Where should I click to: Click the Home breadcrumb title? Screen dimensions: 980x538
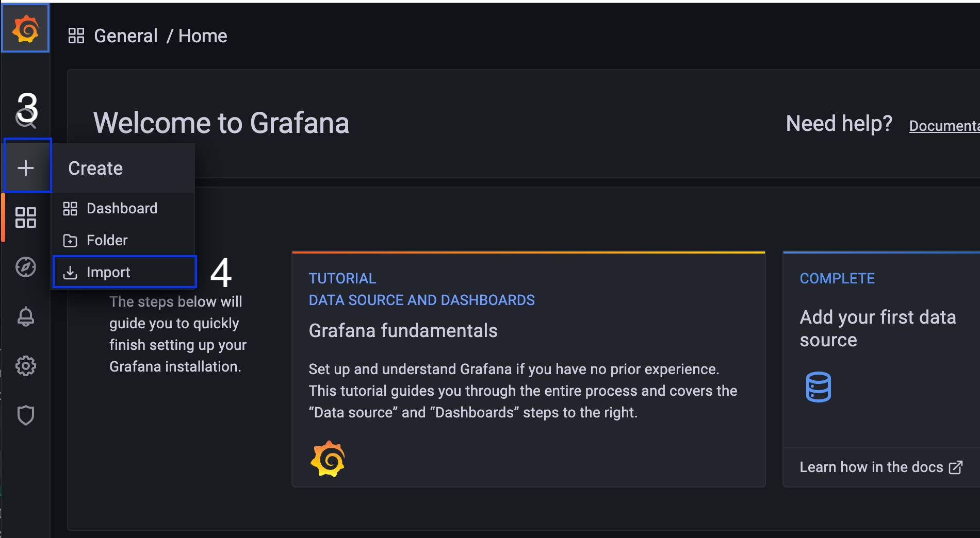pos(203,36)
